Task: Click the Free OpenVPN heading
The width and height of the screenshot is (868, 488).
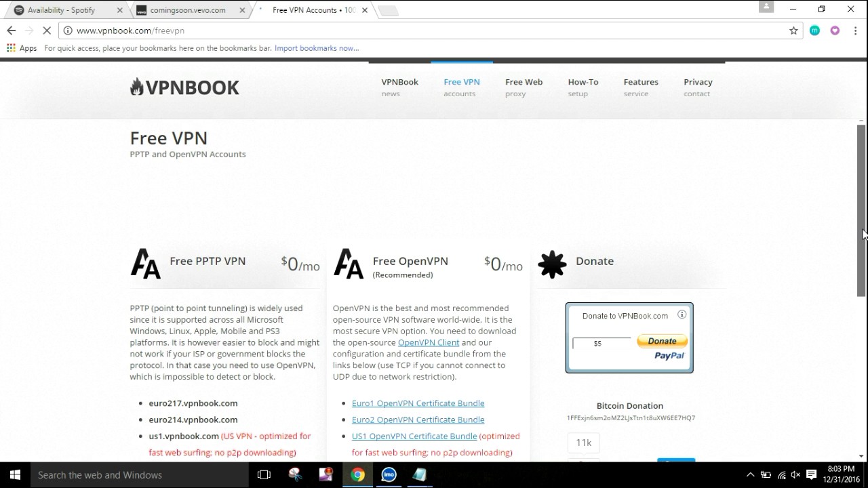Action: pos(410,261)
